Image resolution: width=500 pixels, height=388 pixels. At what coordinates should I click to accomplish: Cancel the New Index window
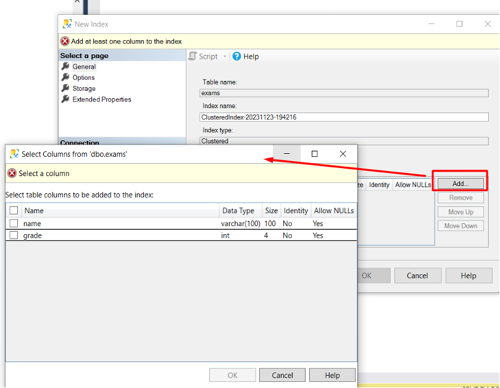pyautogui.click(x=417, y=276)
